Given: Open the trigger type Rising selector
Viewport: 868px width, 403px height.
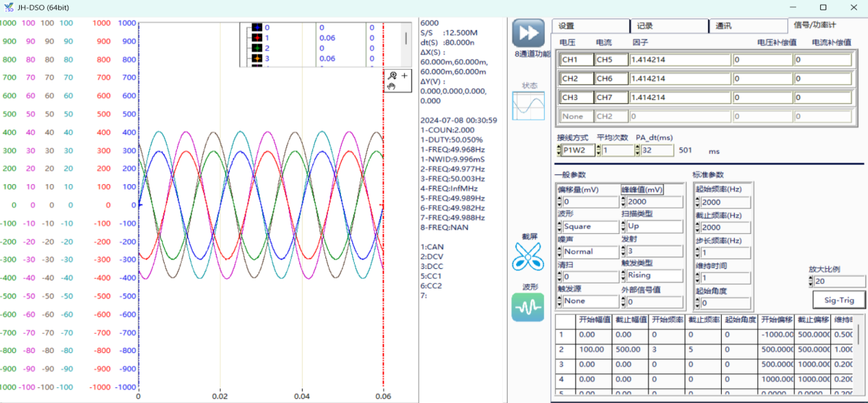Looking at the screenshot, I should tap(653, 276).
